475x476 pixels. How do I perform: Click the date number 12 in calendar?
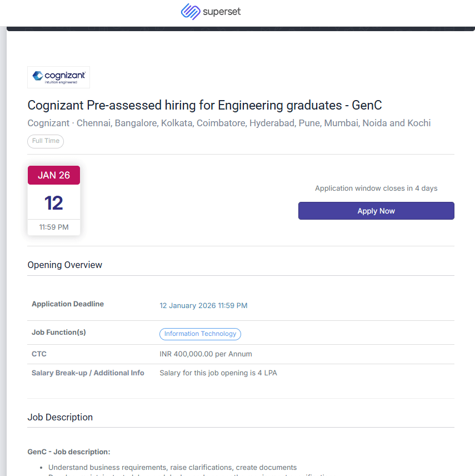point(54,203)
